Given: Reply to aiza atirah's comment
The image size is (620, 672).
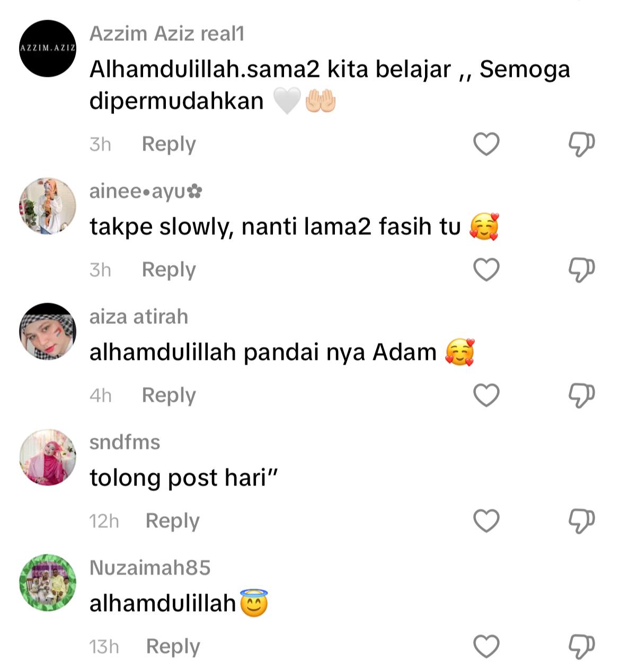Looking at the screenshot, I should (169, 395).
